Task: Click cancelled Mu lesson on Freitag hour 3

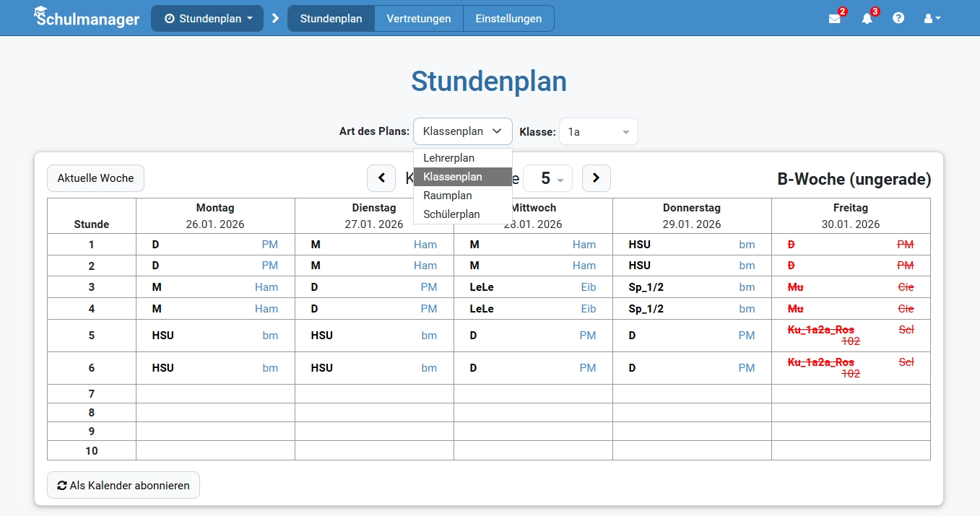Action: (795, 287)
